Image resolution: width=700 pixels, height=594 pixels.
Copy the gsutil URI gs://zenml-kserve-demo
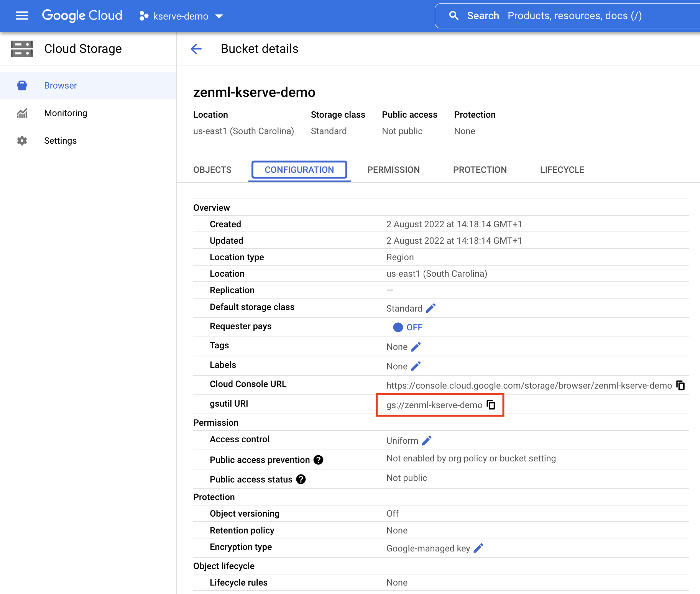point(491,405)
